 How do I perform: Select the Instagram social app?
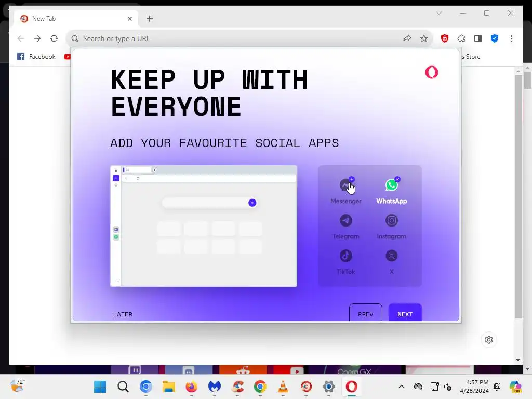coord(391,227)
